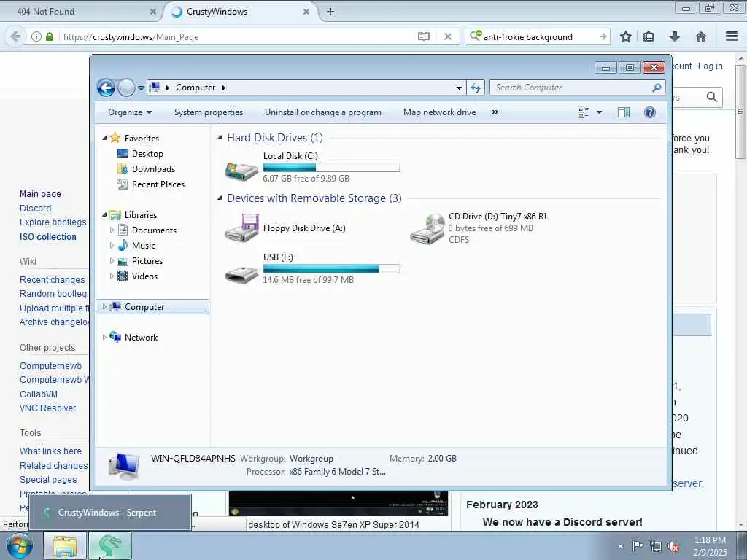Expand the Network node arrow

tap(104, 338)
